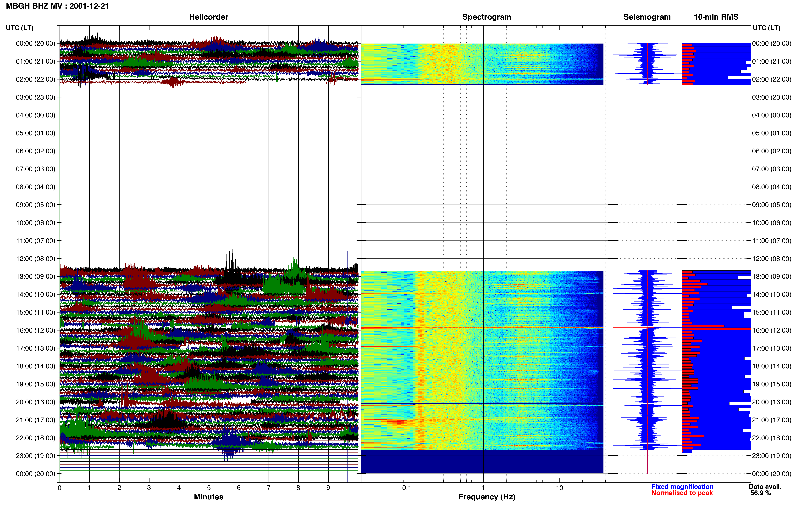Click the red Normalised to peak legend text
Image resolution: width=812 pixels, height=508 pixels.
(x=682, y=493)
